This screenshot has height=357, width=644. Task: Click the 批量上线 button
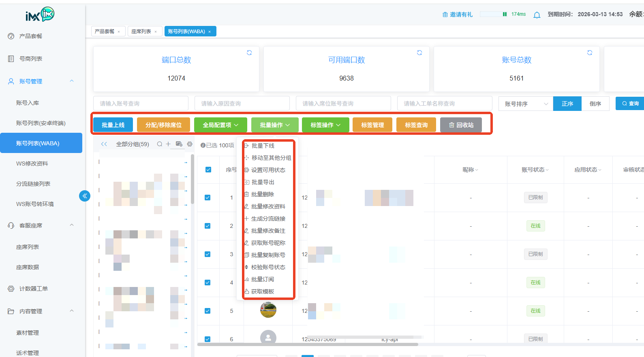[x=113, y=125]
